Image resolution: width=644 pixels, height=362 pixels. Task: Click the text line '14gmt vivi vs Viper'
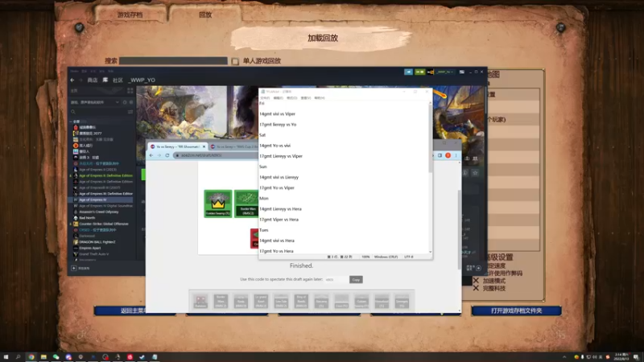[277, 113]
